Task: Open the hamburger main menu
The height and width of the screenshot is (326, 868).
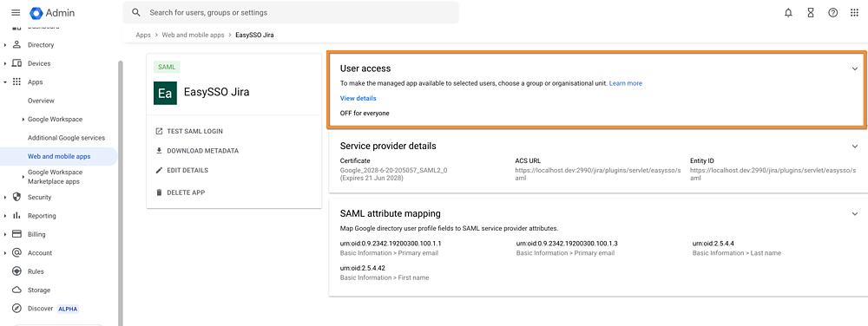Action: pyautogui.click(x=16, y=13)
